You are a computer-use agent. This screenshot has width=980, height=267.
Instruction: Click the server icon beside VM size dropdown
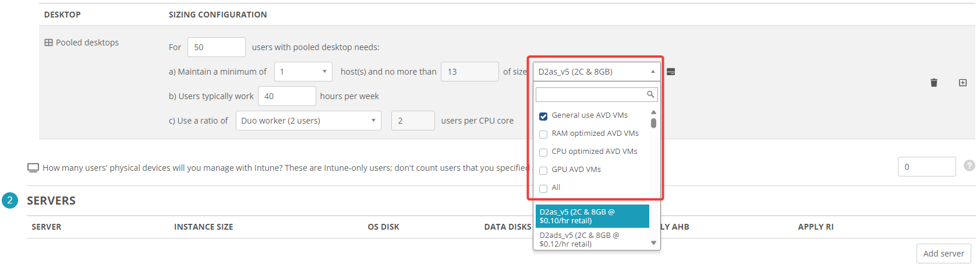point(671,72)
